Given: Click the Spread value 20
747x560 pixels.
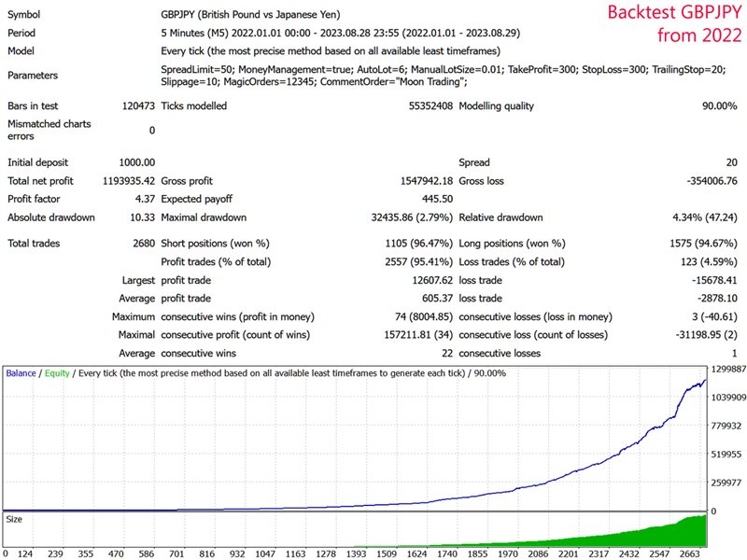Looking at the screenshot, I should [x=732, y=162].
